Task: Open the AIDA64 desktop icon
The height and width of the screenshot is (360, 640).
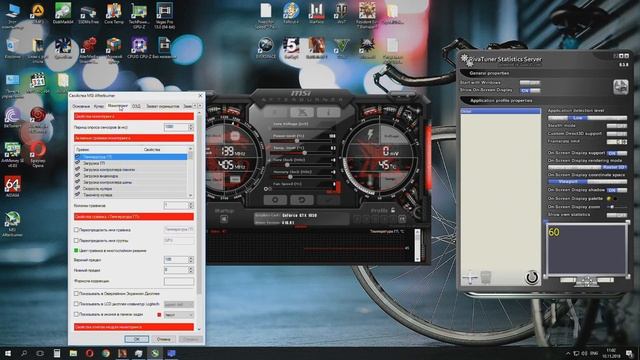Action: [x=12, y=187]
